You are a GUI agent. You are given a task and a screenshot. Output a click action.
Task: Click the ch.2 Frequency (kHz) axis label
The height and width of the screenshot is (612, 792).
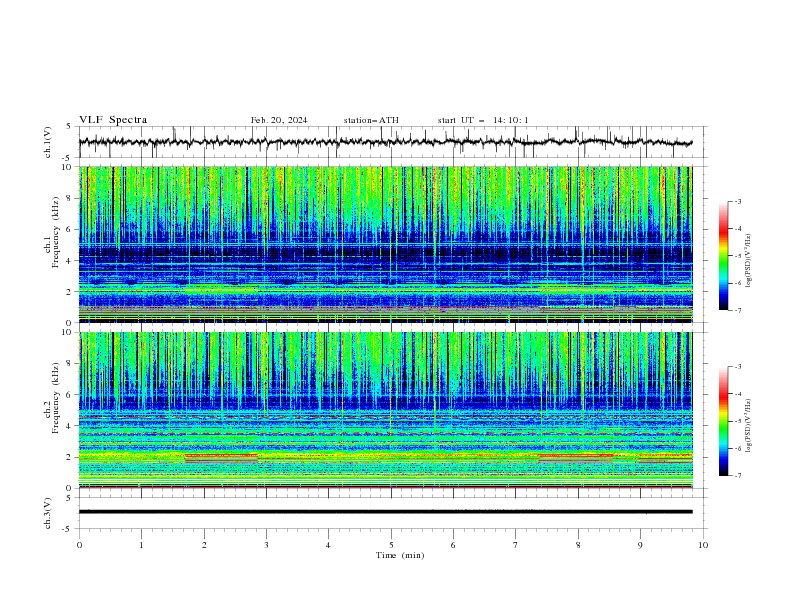click(x=51, y=410)
